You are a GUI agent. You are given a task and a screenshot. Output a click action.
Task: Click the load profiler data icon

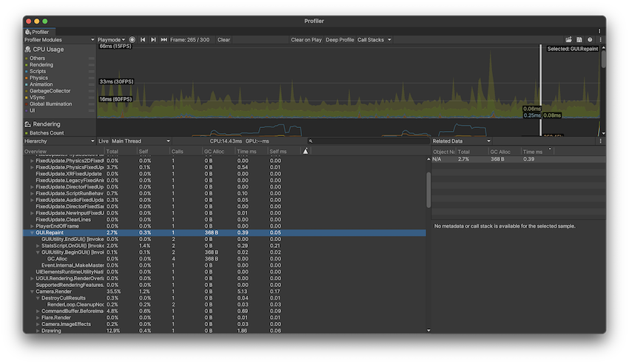pos(569,40)
